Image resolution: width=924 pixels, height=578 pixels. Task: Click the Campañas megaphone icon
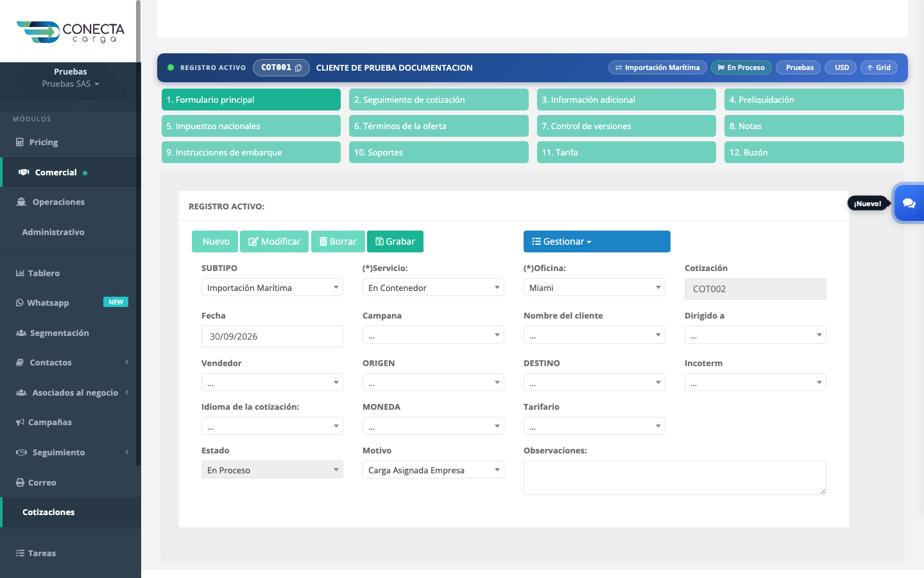(x=20, y=422)
